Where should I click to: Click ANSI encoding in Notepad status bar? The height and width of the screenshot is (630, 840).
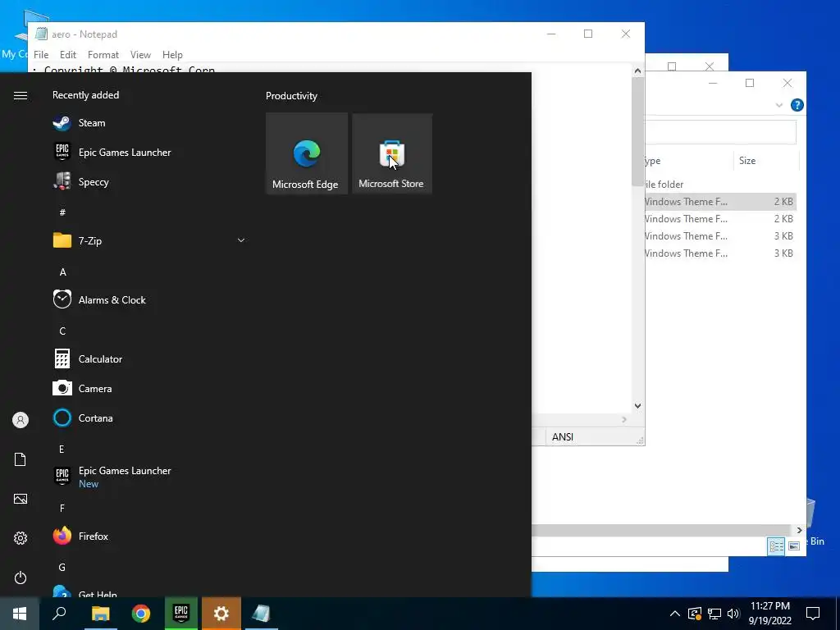pyautogui.click(x=563, y=436)
